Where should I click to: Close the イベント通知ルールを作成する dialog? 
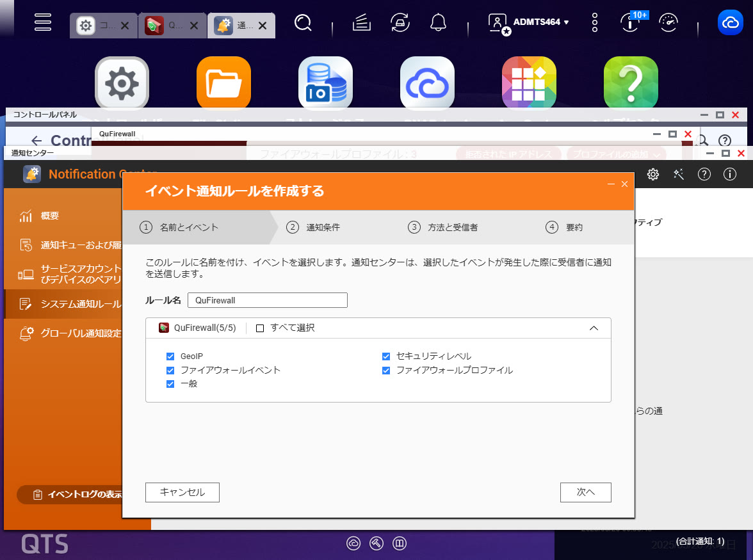[x=624, y=184]
